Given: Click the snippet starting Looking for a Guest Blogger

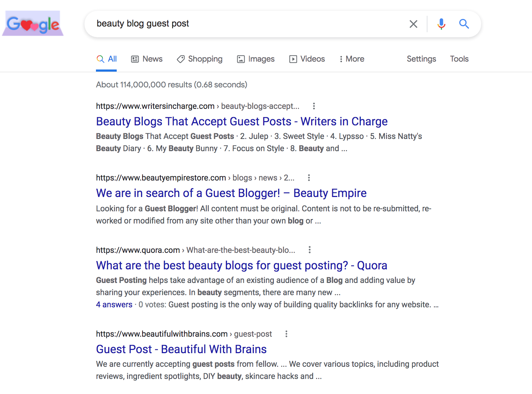Looking at the screenshot, I should (x=263, y=215).
